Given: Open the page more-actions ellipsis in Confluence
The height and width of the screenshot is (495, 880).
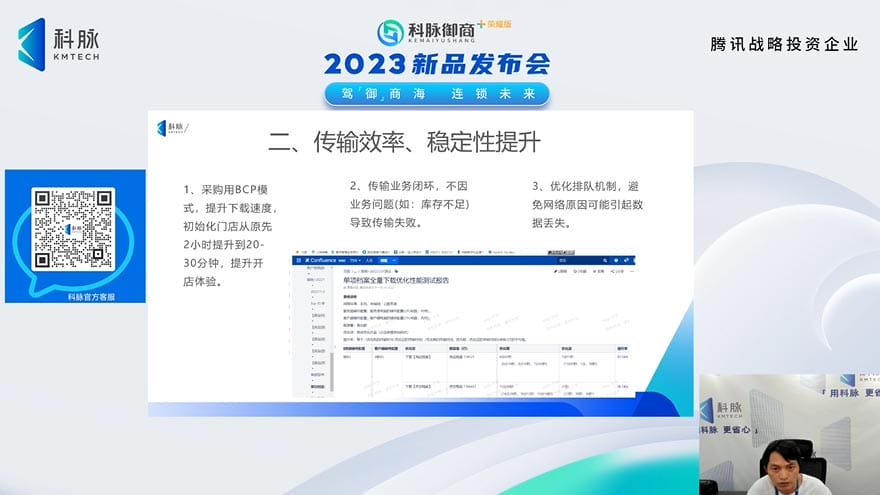Looking at the screenshot, I should pos(632,272).
